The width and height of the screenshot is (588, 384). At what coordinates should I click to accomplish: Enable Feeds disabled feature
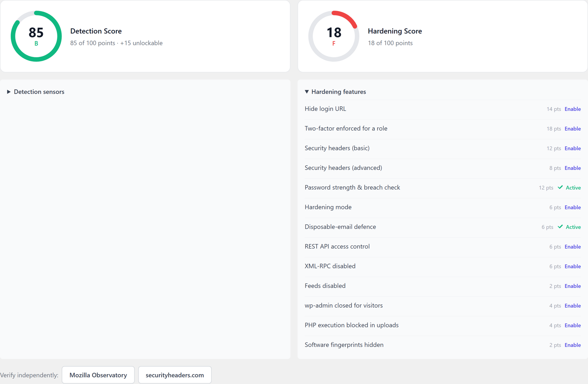573,286
